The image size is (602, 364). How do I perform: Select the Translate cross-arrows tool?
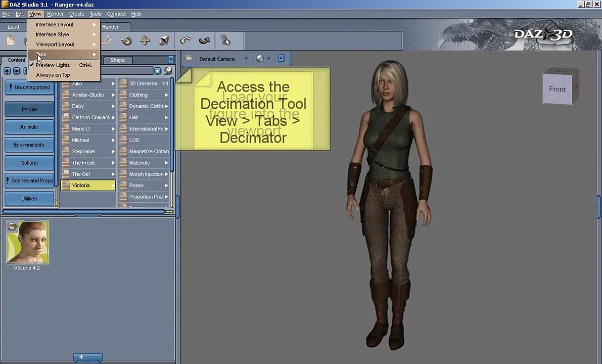pos(145,40)
